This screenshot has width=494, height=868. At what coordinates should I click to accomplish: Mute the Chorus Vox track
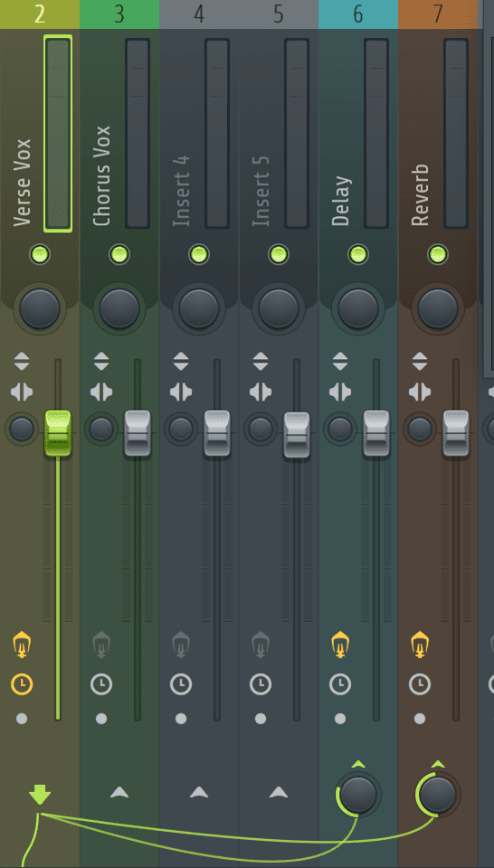(119, 255)
